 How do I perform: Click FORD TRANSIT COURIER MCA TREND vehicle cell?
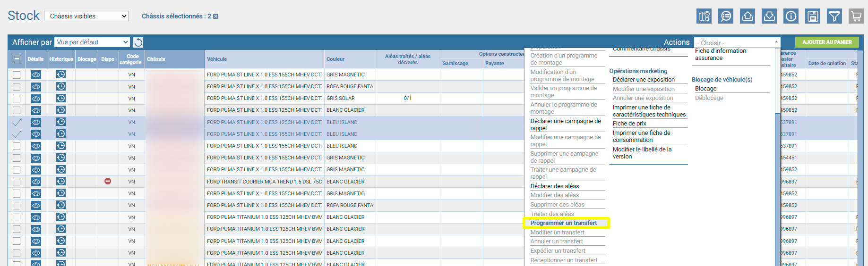pyautogui.click(x=265, y=182)
